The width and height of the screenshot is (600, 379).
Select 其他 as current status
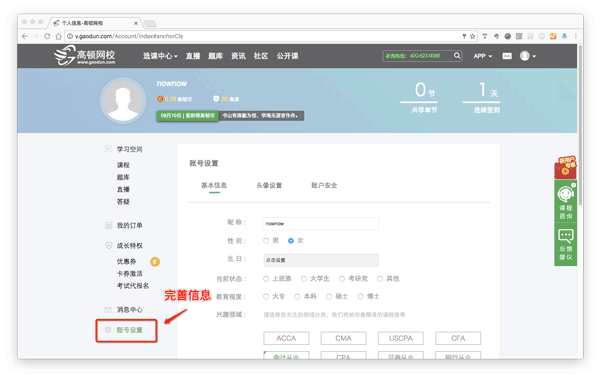pyautogui.click(x=380, y=279)
